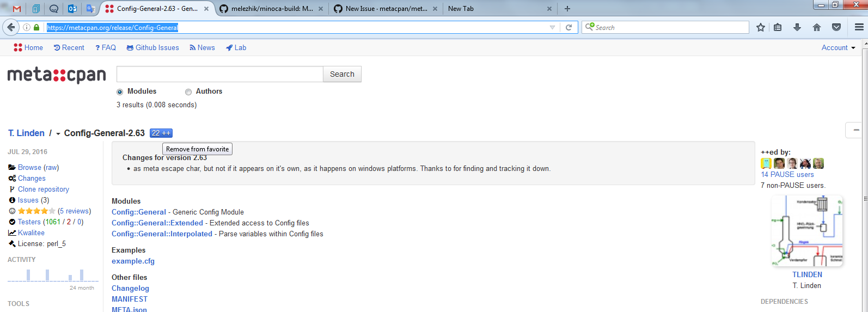View the 5 reviews link
Viewport: 868px width, 312px height.
[75, 211]
